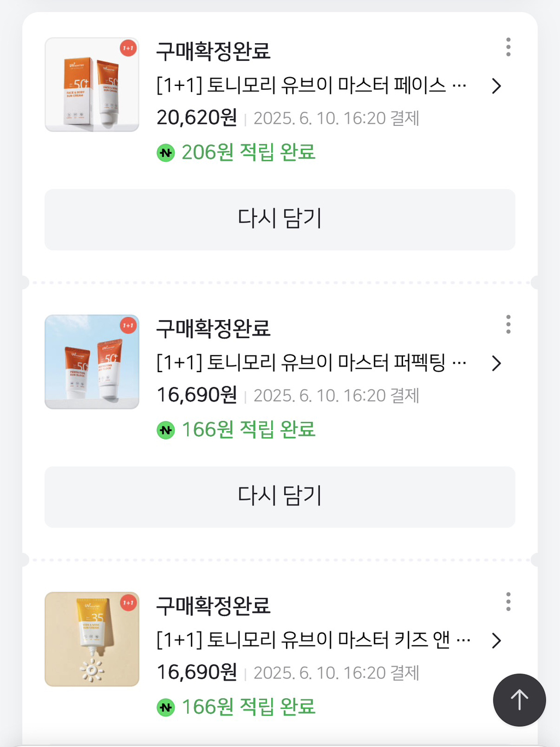The image size is (560, 747).
Task: Click Naver Pay point icon in Kids order
Action: click(165, 708)
